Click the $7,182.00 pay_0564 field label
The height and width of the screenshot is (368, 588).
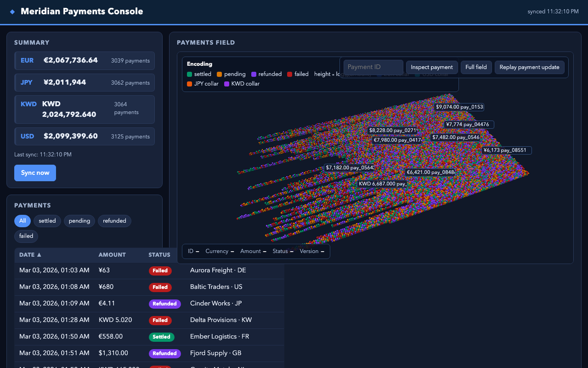(350, 168)
